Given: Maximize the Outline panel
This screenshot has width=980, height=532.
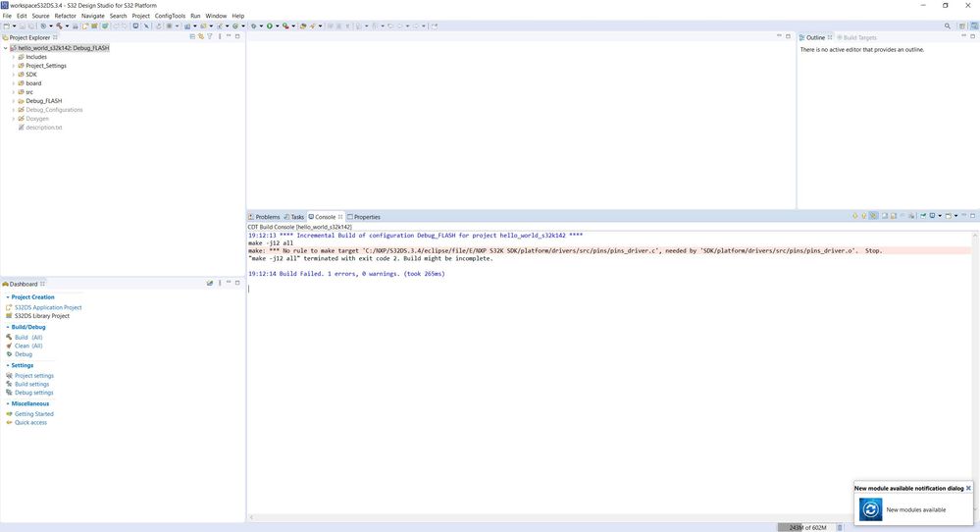Looking at the screenshot, I should point(972,36).
